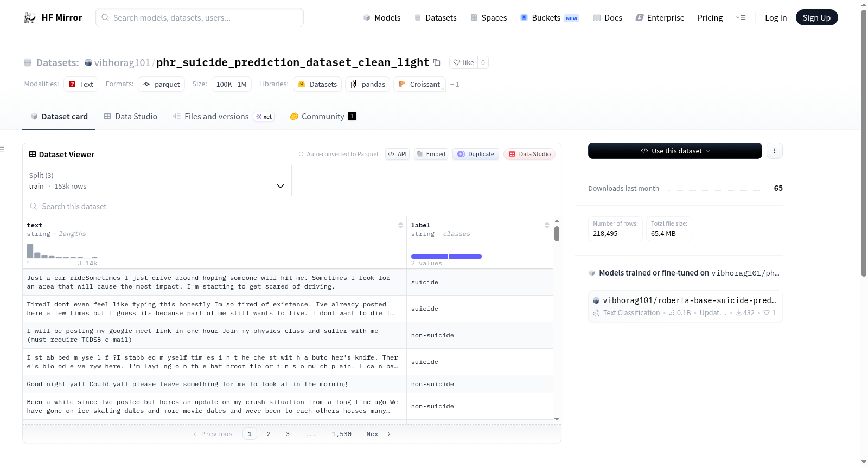This screenshot has width=868, height=467.
Task: Click the Duplicate button
Action: [x=476, y=154]
